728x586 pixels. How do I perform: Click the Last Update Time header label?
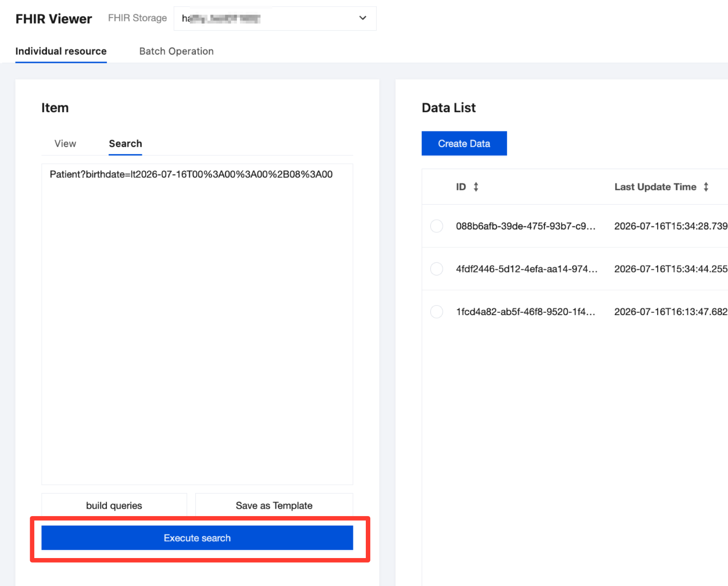(655, 187)
